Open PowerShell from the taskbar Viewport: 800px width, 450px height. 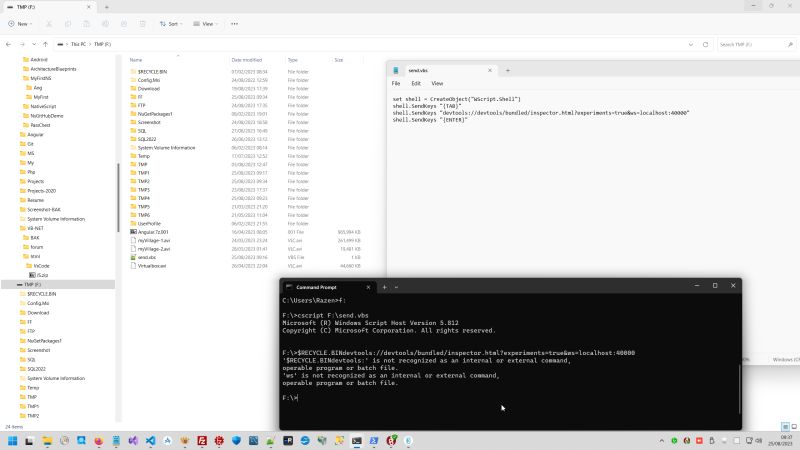(374, 441)
